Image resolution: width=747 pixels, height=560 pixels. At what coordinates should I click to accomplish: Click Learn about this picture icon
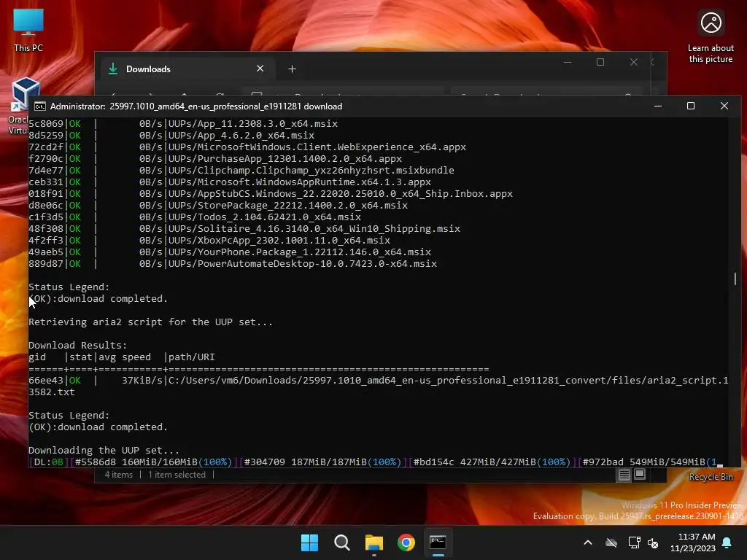(x=711, y=36)
